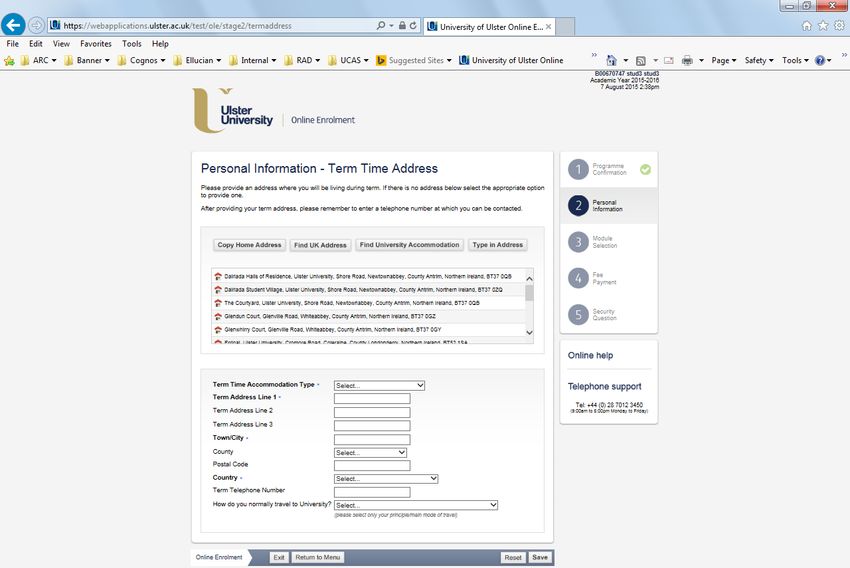The height and width of the screenshot is (568, 850).
Task: Open the travel to University dropdown
Action: [x=416, y=505]
